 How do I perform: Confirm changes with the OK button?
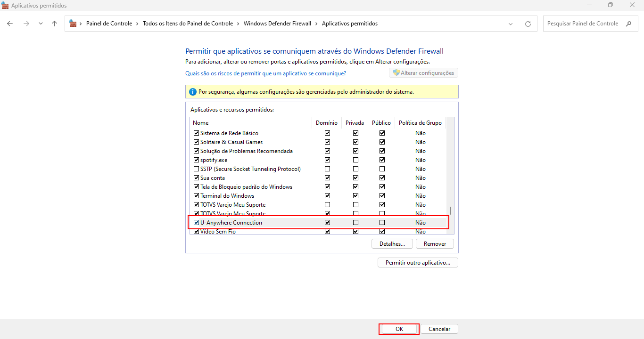click(x=399, y=329)
